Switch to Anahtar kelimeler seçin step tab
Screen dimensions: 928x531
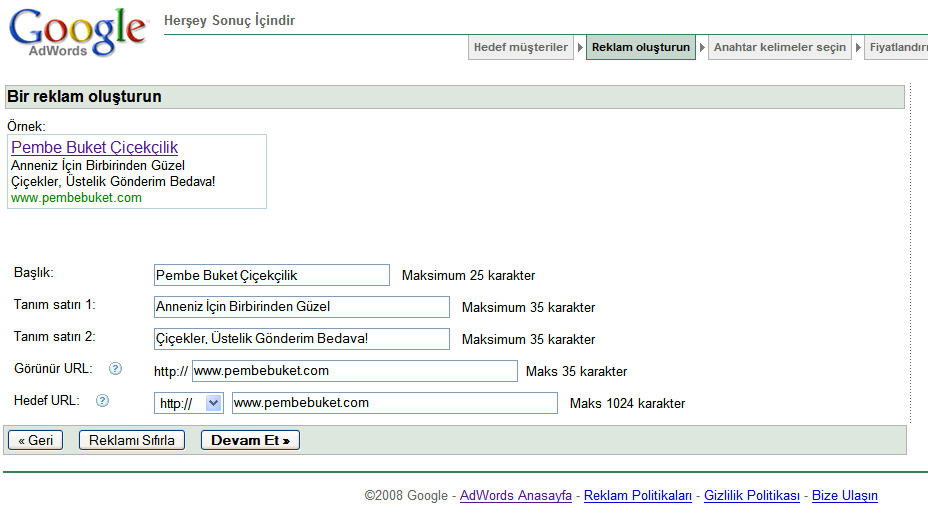point(780,47)
